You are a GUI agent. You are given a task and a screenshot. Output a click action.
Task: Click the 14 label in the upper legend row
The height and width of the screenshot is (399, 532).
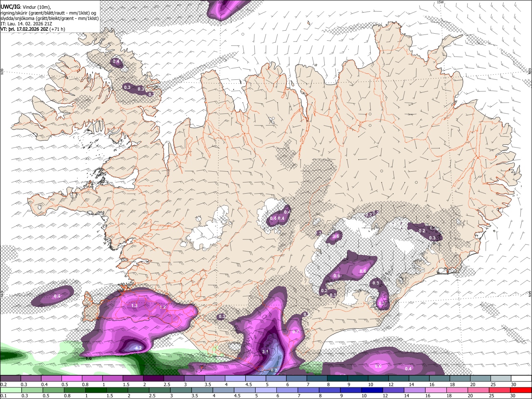click(x=411, y=384)
